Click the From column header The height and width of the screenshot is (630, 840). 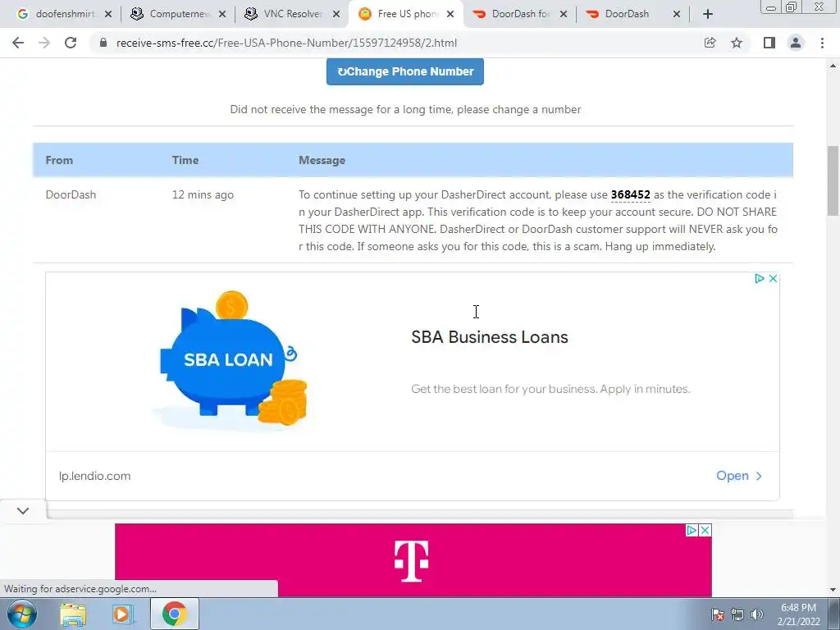[x=59, y=160]
